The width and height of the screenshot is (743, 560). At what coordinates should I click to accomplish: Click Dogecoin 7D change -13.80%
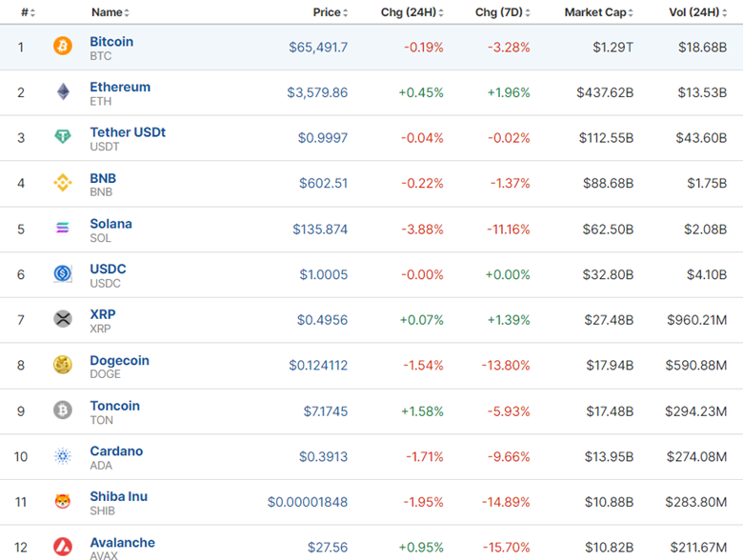point(506,366)
